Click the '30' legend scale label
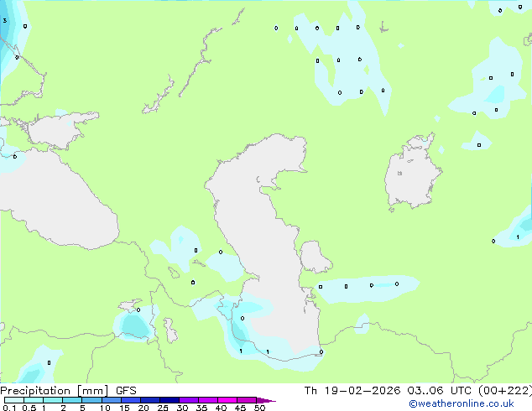 point(182,408)
